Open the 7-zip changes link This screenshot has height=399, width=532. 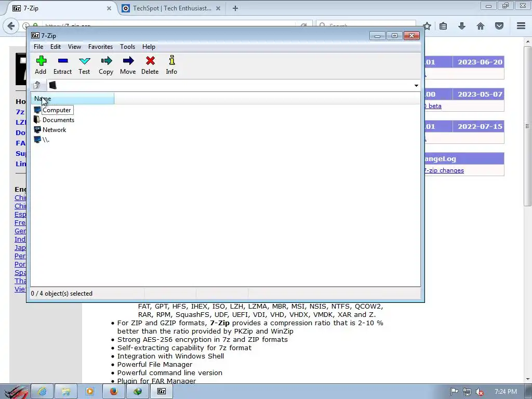(444, 170)
